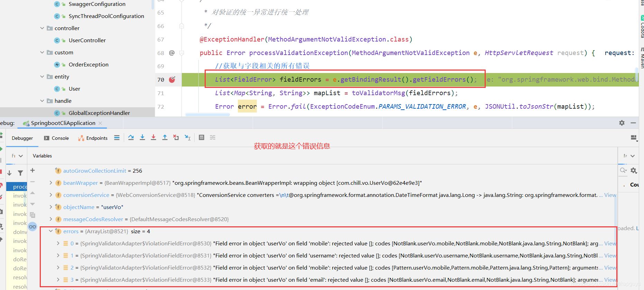Screen dimensions: 644x290
Task: Click the editor horizontal scrollbar
Action: tap(207, 115)
